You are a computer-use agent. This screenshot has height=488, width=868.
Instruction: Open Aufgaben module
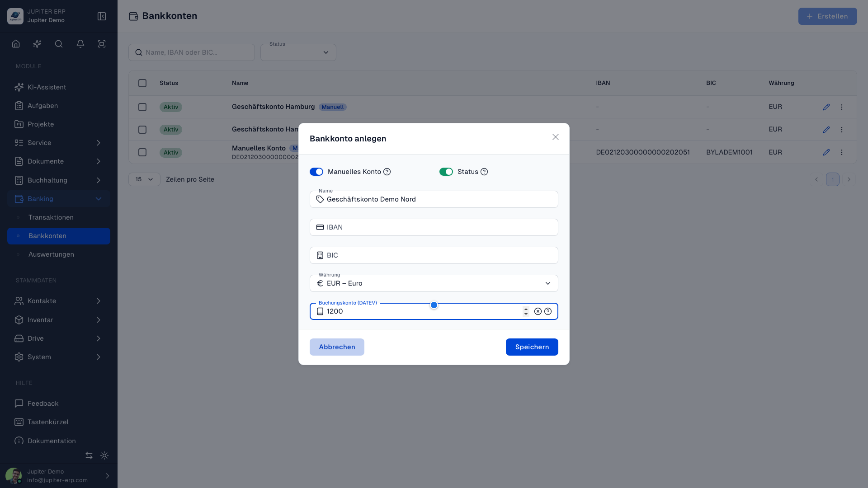pyautogui.click(x=59, y=106)
